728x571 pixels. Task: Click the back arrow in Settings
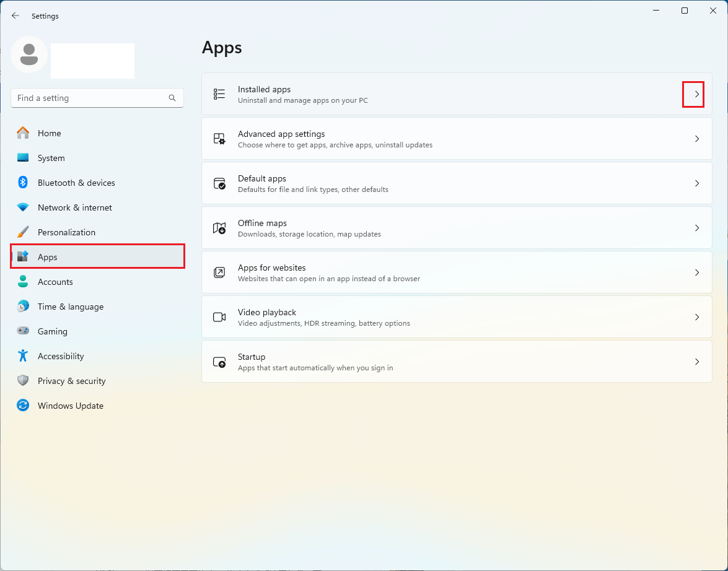pyautogui.click(x=15, y=15)
